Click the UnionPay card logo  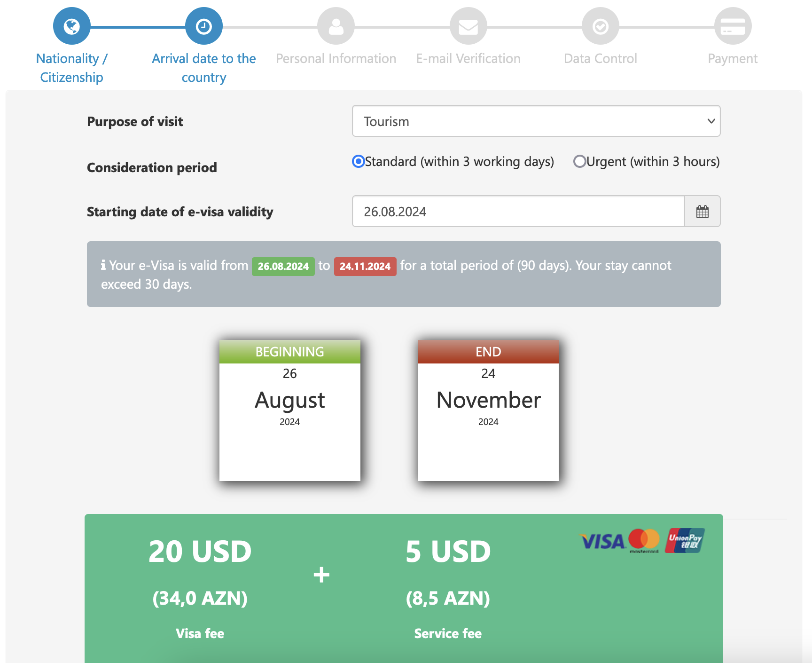685,541
